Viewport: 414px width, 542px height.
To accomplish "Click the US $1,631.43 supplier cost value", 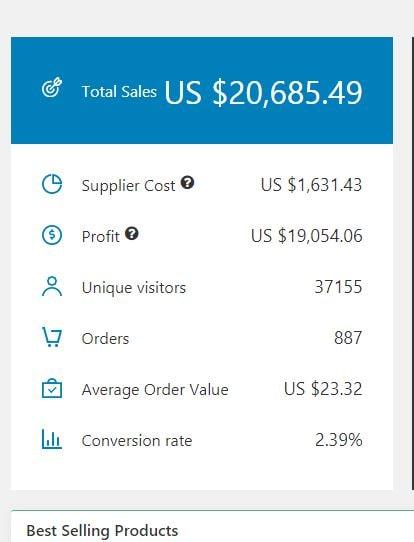I will click(x=311, y=185).
